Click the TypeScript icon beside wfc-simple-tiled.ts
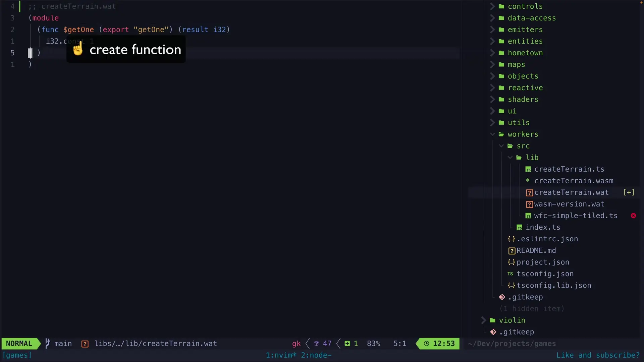Viewport: 644px width, 362px height. 528,216
